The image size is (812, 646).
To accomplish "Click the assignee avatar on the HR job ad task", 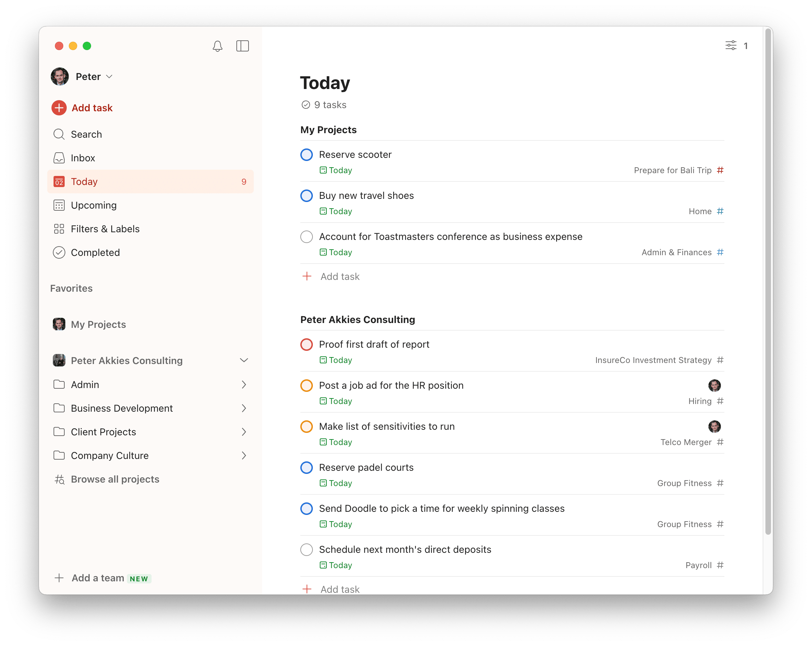I will (714, 385).
